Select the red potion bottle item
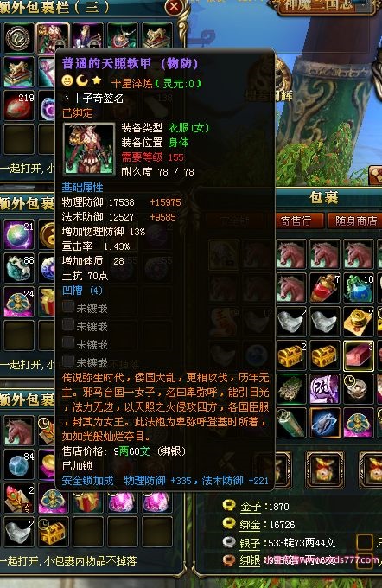Viewport: 382px width, 588px height. tap(325, 288)
